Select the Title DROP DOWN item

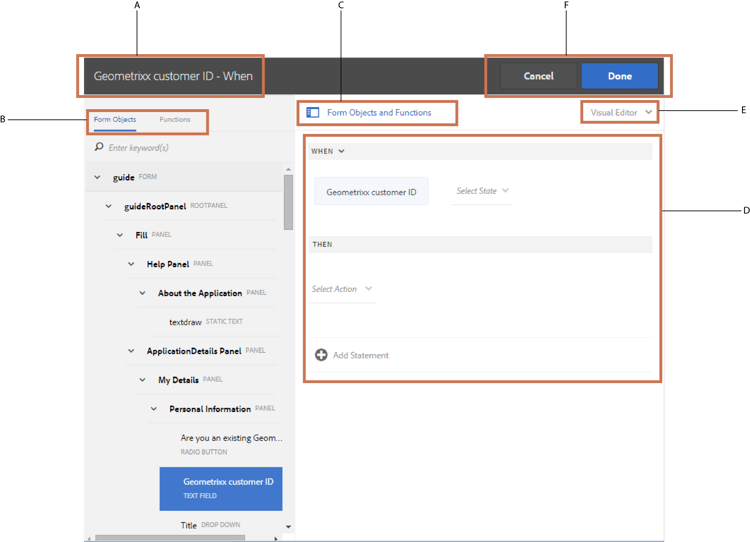pyautogui.click(x=210, y=525)
